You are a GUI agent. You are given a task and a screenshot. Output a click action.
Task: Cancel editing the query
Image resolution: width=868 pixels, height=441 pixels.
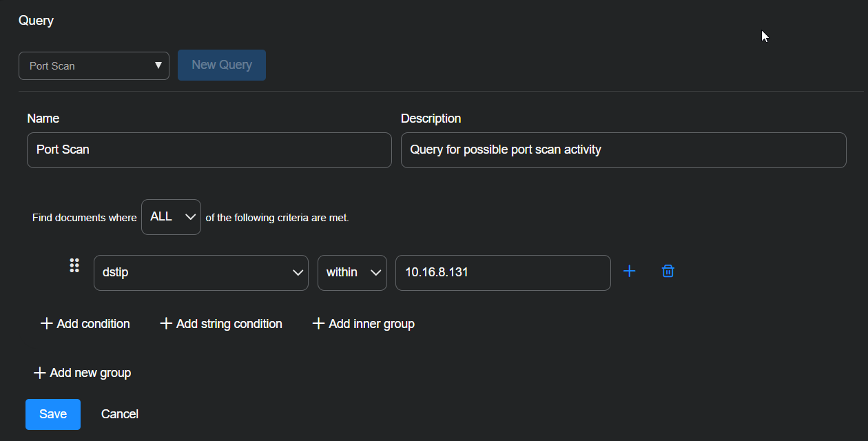coord(120,414)
